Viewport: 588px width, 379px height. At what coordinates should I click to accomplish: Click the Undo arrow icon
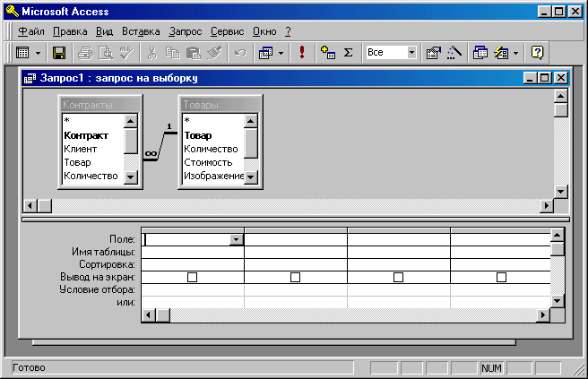coord(240,53)
